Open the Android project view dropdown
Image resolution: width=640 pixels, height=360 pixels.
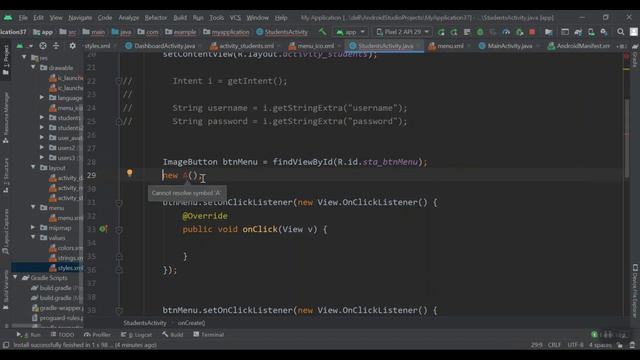pos(24,46)
